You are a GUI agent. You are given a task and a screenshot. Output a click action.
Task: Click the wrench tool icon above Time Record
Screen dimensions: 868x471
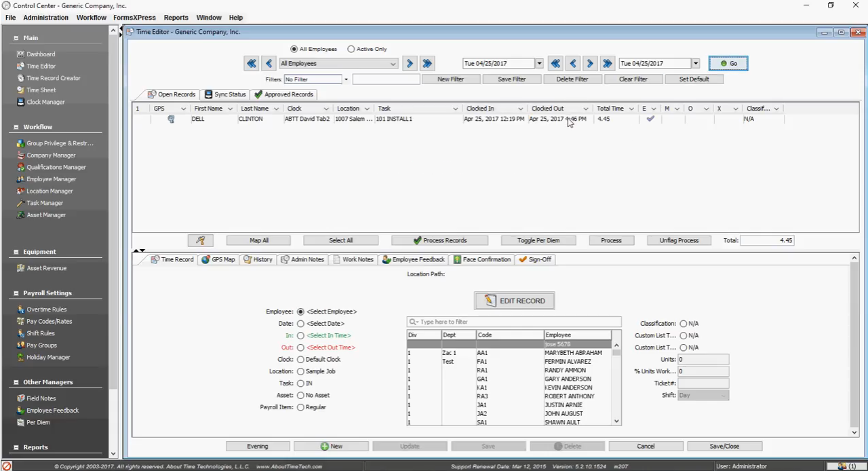[x=200, y=240]
